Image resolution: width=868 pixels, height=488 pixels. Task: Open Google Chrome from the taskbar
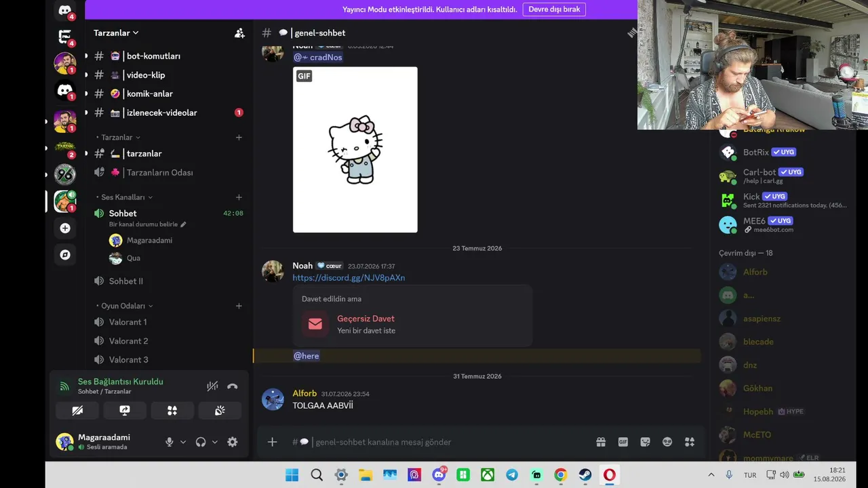point(561,475)
